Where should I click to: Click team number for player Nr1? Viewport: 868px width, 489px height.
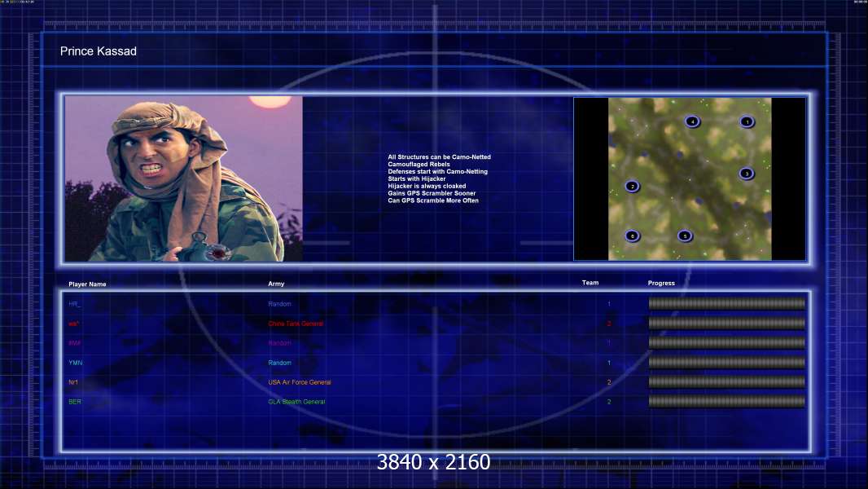click(x=609, y=382)
